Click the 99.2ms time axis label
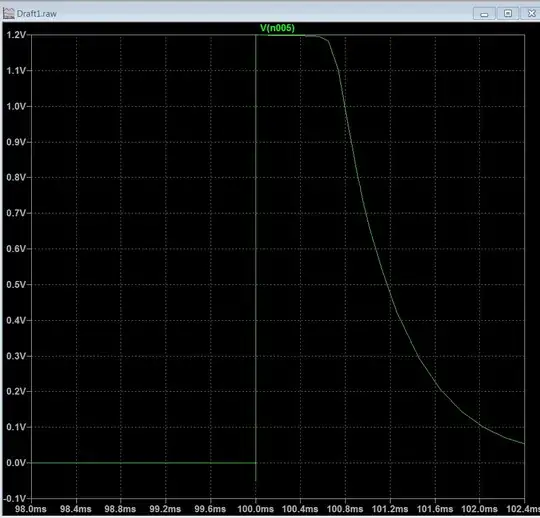 165,509
